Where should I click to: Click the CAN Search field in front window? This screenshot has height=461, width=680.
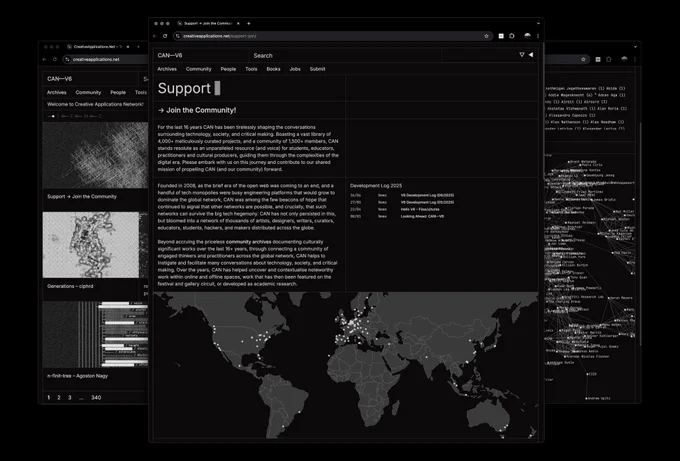(x=345, y=56)
